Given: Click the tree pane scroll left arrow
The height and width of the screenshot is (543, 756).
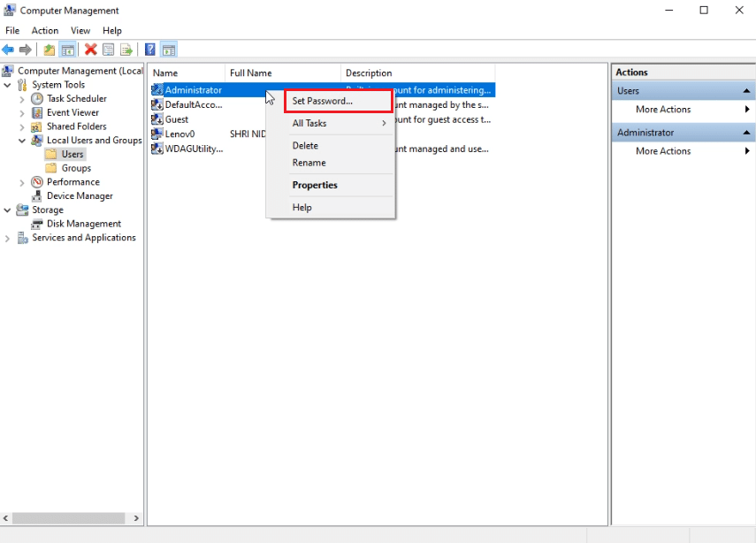Looking at the screenshot, I should coord(6,518).
